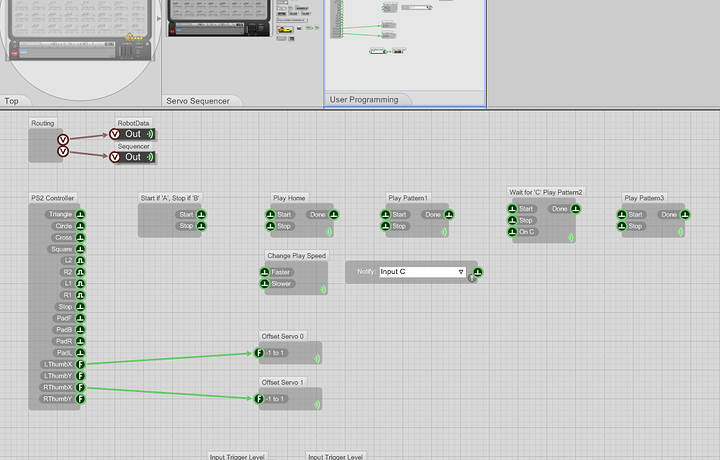
Task: Click the Play Home Done output pin
Action: coord(334,214)
